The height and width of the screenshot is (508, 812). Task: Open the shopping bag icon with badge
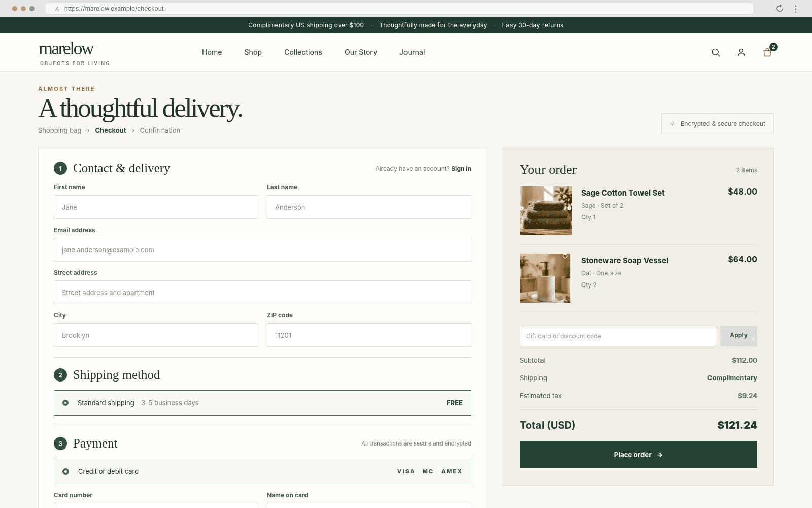(768, 52)
